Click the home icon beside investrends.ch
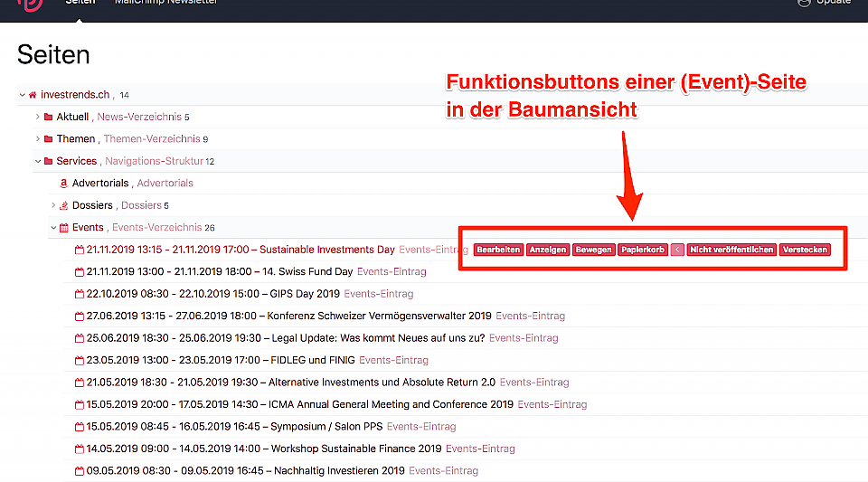Viewport: 868px width, 482px height. pos(33,95)
